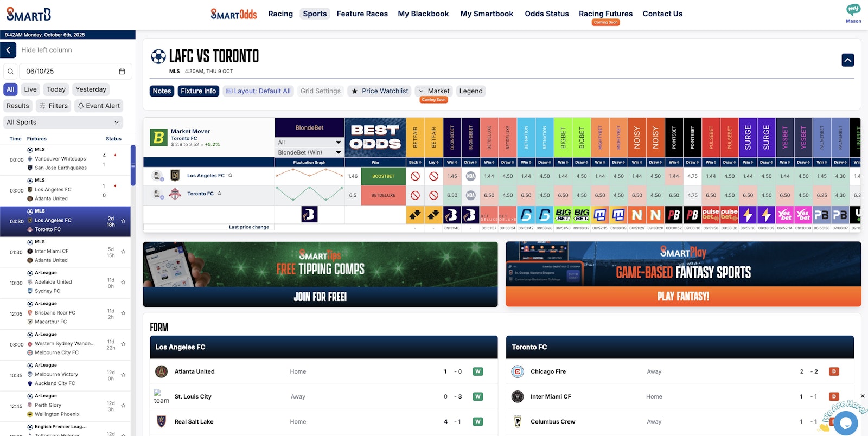This screenshot has height=436, width=868.
Task: Star the Inter Miami vs Atlanta fixture
Action: (x=123, y=252)
